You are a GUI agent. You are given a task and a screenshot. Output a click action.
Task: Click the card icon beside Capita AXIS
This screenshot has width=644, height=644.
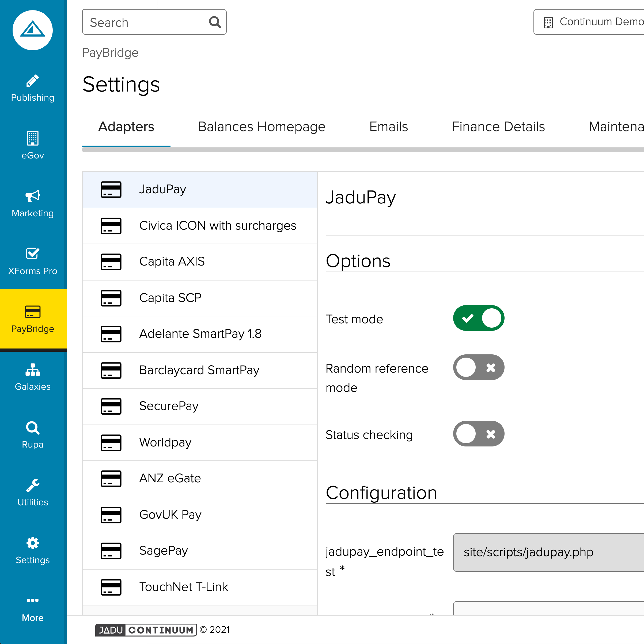click(x=111, y=262)
